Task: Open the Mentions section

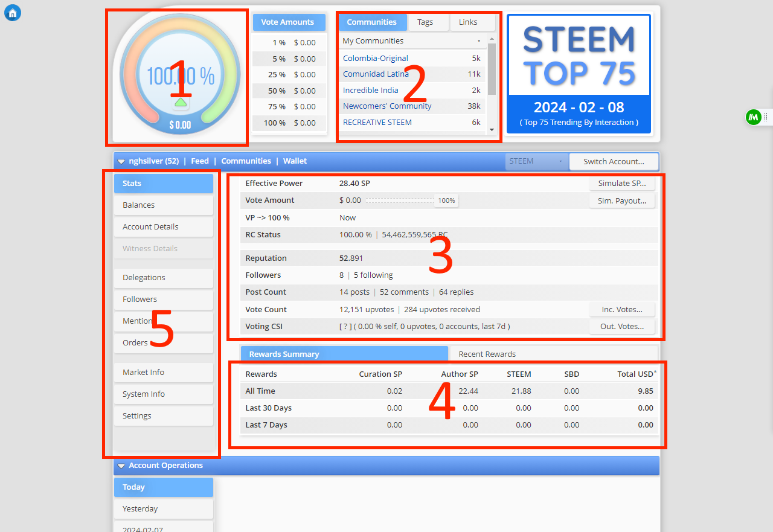Action: click(164, 321)
